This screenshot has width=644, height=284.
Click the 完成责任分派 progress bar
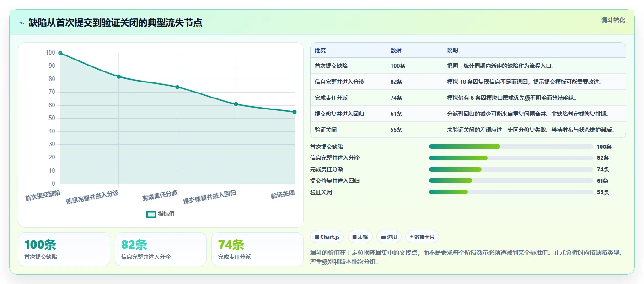coord(511,169)
